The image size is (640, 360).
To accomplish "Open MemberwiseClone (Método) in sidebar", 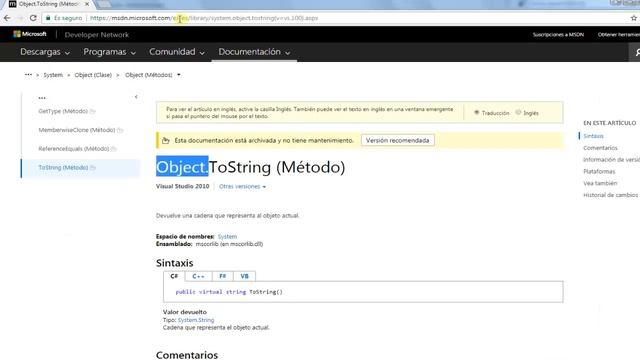I will pos(77,130).
